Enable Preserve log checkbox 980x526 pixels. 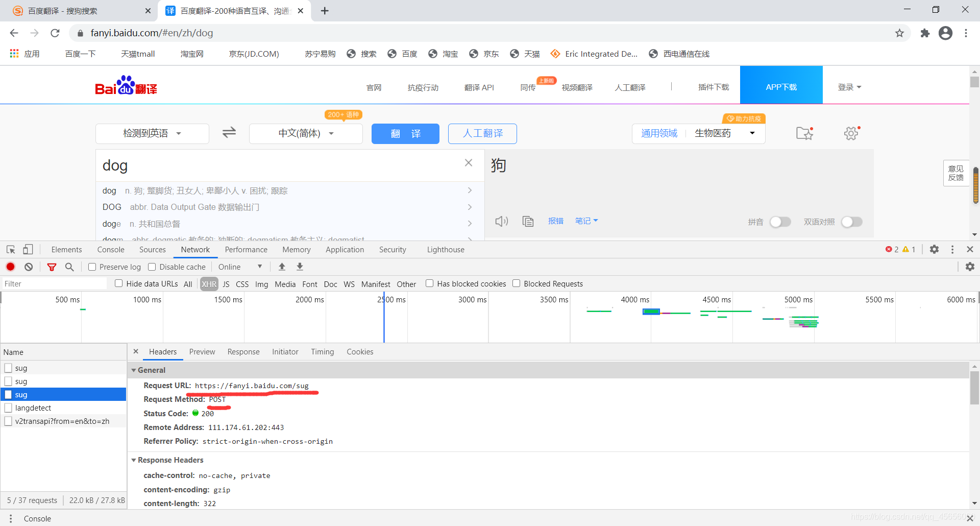click(x=92, y=267)
